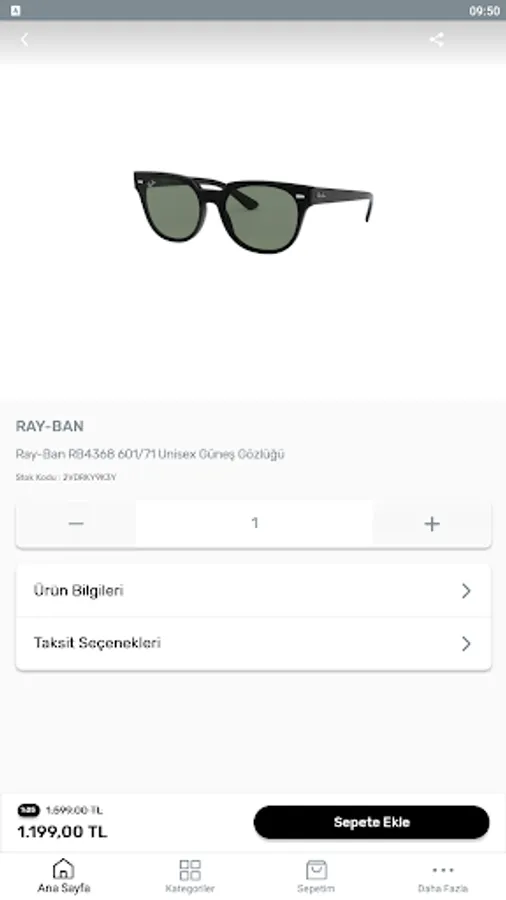Open the Daha Fazla three-dots icon
Image resolution: width=506 pixels, height=900 pixels.
coord(442,870)
